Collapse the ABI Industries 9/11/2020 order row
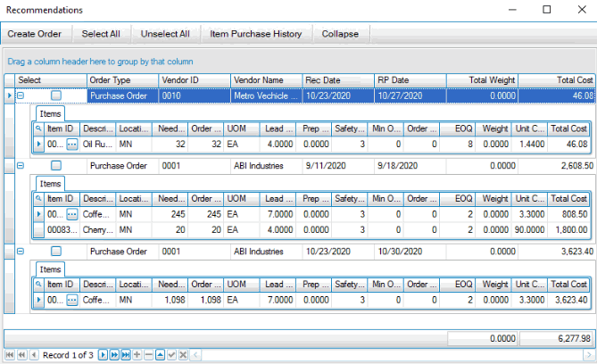This screenshot has height=364, width=597. (x=21, y=166)
